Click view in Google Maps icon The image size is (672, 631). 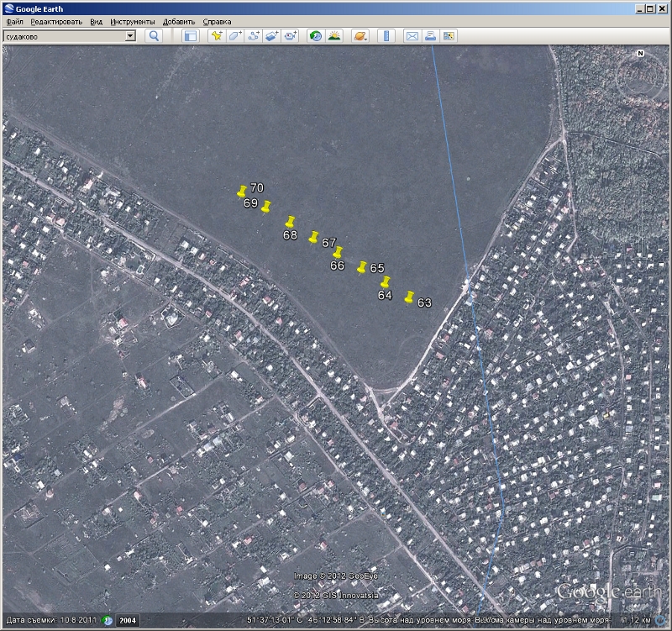click(x=449, y=36)
